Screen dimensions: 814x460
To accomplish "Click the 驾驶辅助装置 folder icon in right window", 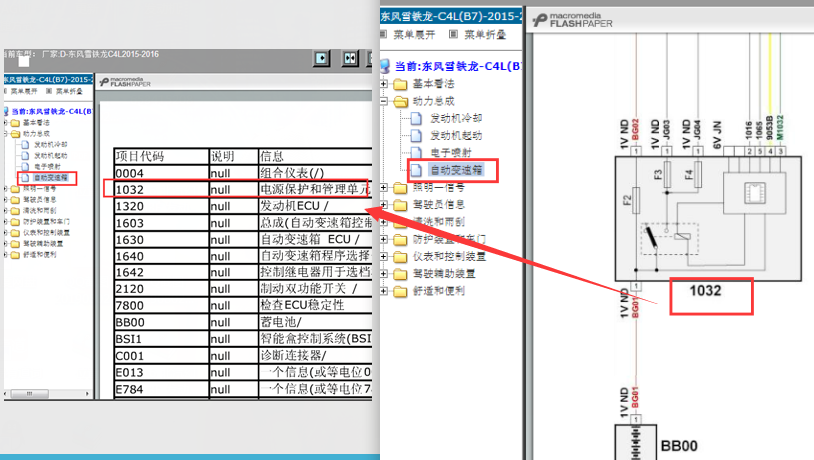I will tap(400, 274).
